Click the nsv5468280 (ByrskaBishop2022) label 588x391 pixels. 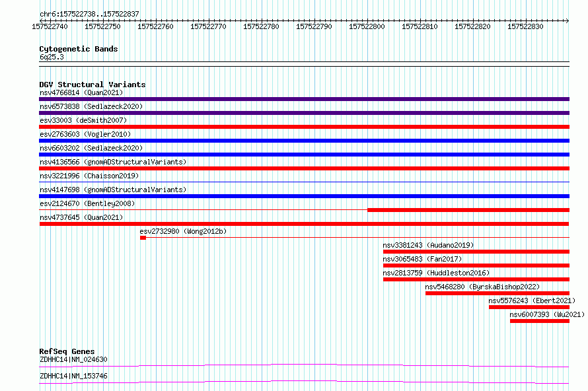pos(482,287)
